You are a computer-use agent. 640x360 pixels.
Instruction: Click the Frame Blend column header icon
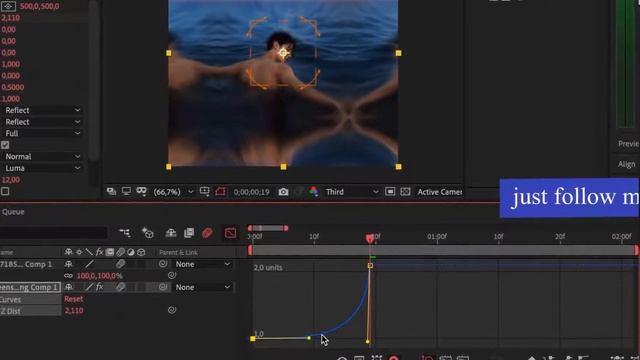click(110, 252)
